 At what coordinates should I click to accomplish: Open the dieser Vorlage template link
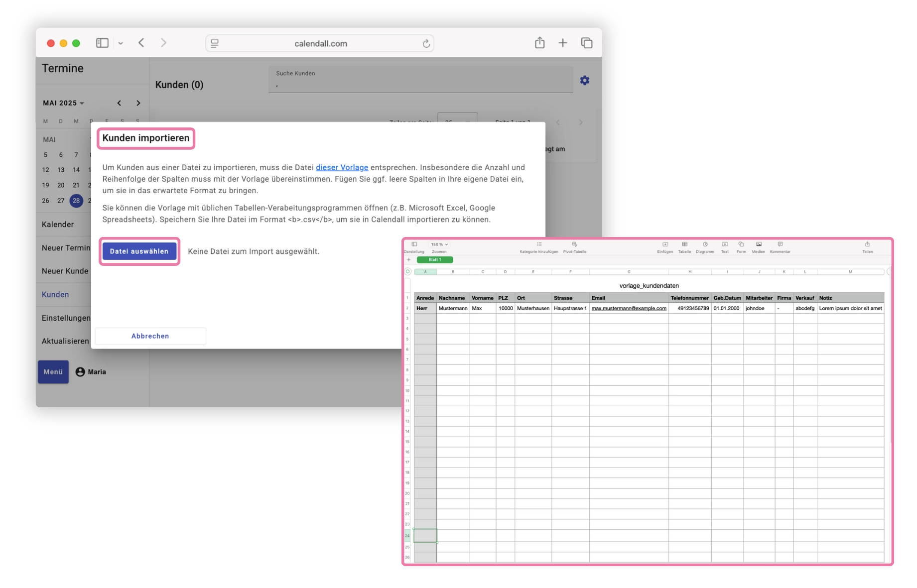pyautogui.click(x=342, y=167)
